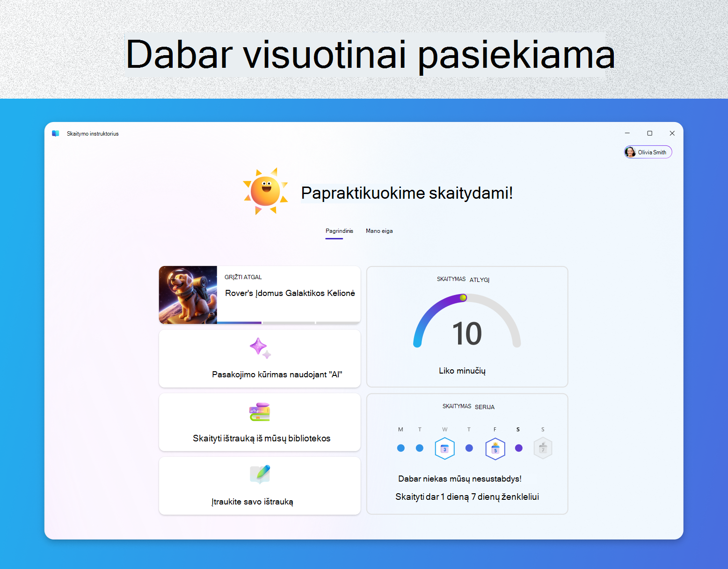
Task: Click the Liko minučių label
Action: pyautogui.click(x=462, y=371)
